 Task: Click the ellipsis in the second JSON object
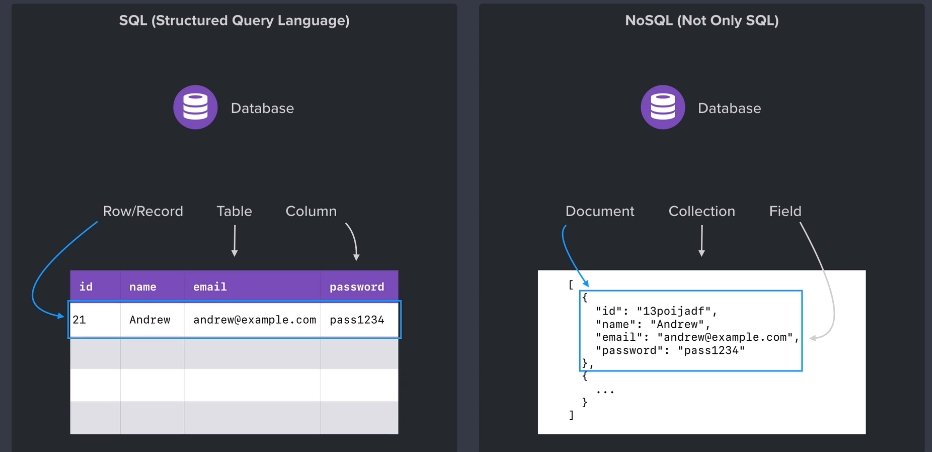click(605, 389)
